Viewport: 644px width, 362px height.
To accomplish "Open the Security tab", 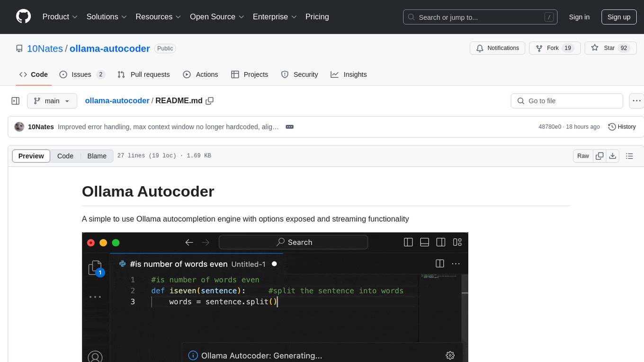I will click(299, 74).
